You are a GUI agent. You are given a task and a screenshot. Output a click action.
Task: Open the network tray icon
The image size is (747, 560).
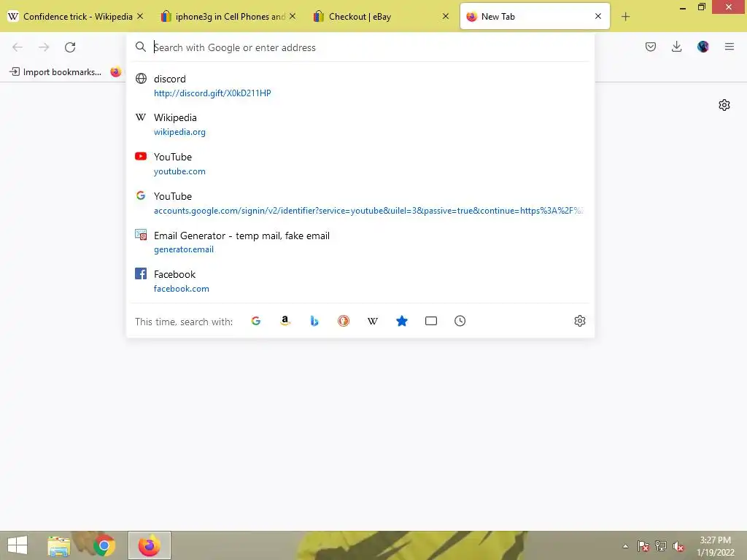pos(661,546)
